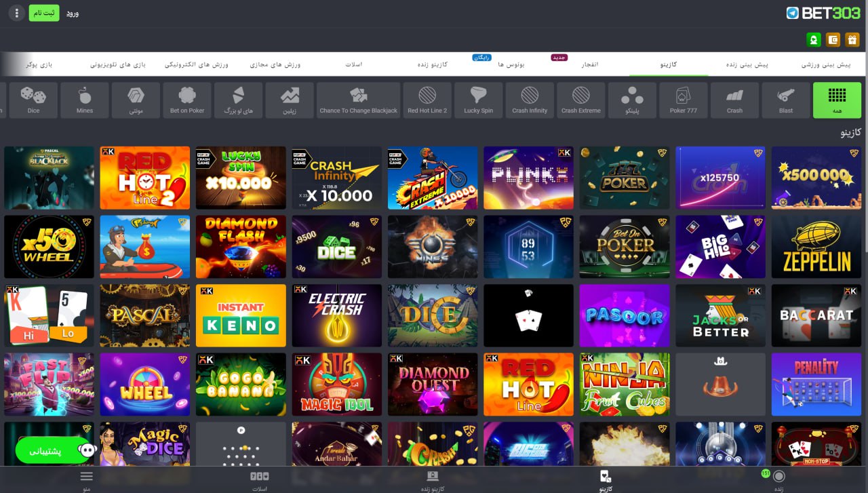Screen dimensions: 868x493
Task: Select the Blast game category icon
Action: [x=785, y=100]
